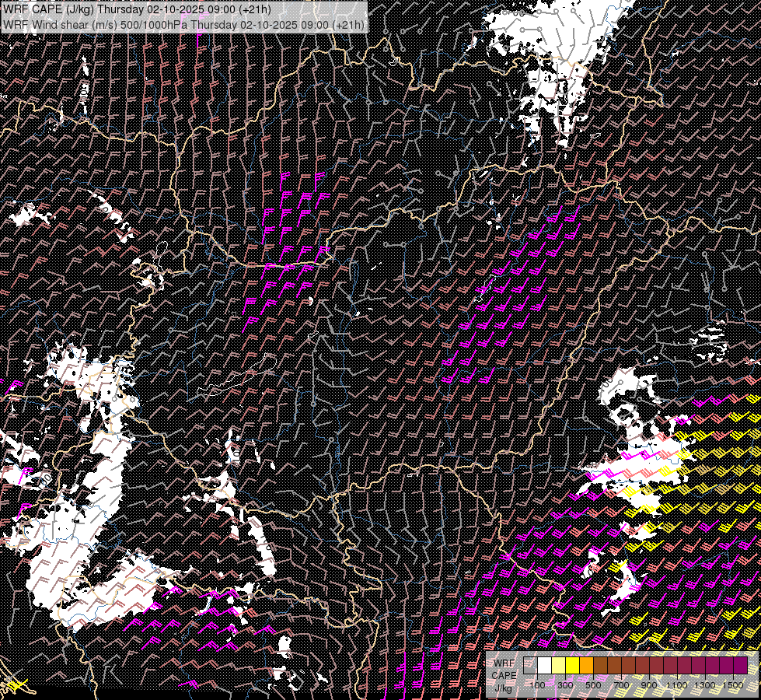Click the 1300 legend label
This screenshot has height=700, width=761.
(705, 685)
